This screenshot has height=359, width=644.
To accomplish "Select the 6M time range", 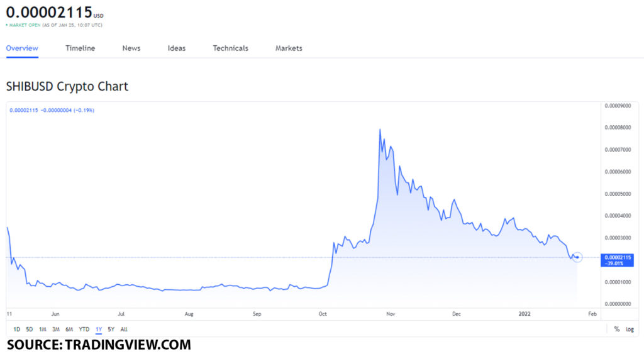I will click(x=69, y=329).
